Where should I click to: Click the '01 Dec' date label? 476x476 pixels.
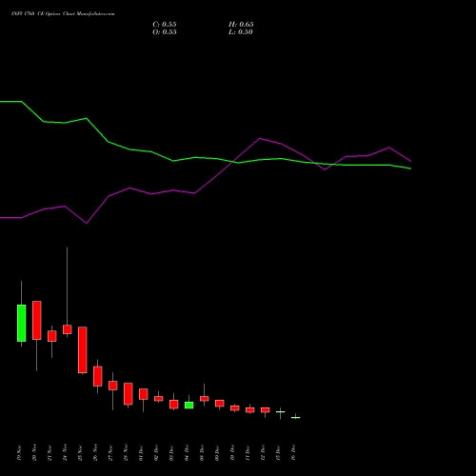(x=141, y=453)
